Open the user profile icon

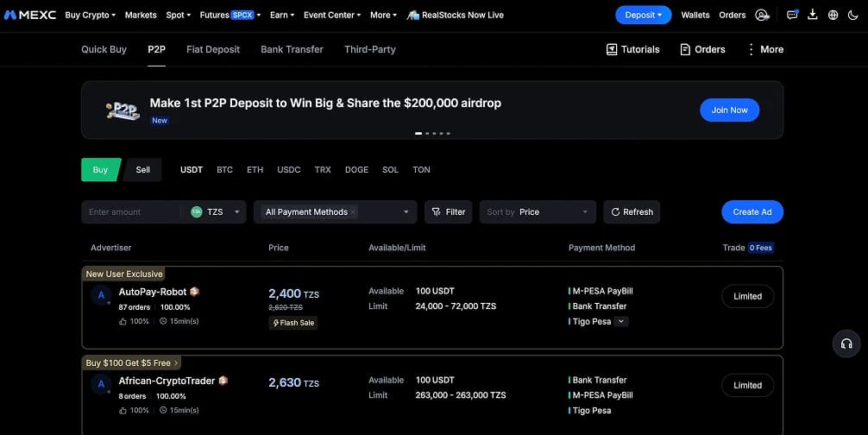pyautogui.click(x=762, y=15)
